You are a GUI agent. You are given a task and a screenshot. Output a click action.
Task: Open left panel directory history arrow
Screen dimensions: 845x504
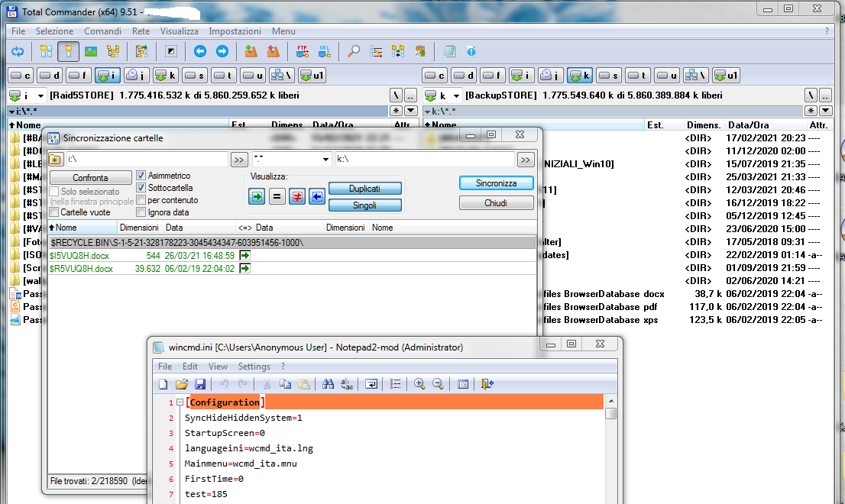click(x=410, y=111)
